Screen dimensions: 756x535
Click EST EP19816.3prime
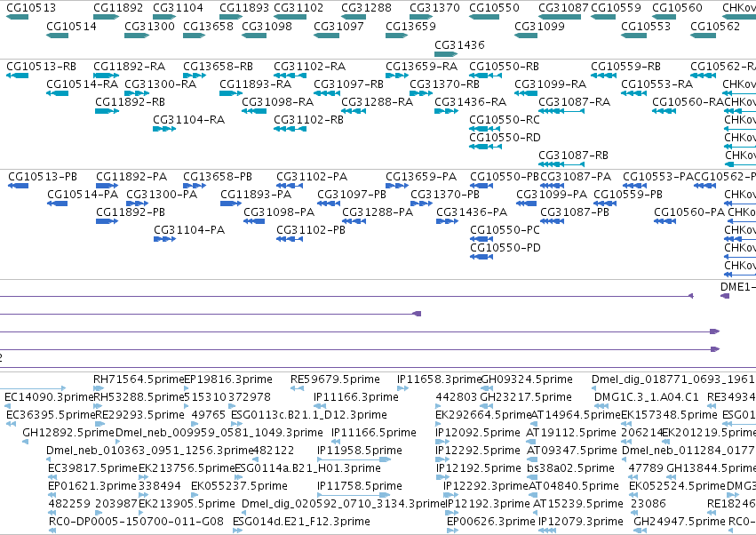(x=228, y=379)
